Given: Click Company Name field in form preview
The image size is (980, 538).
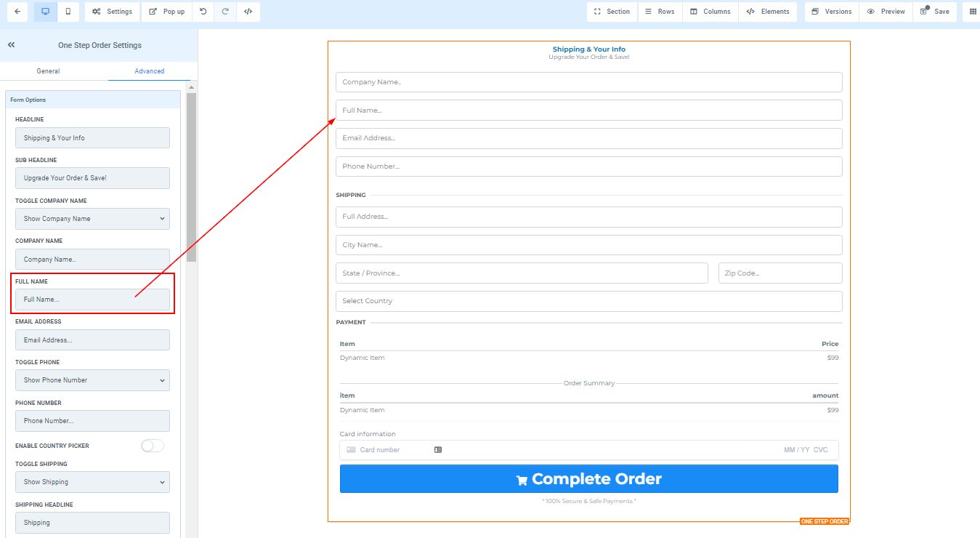Looking at the screenshot, I should pos(589,82).
